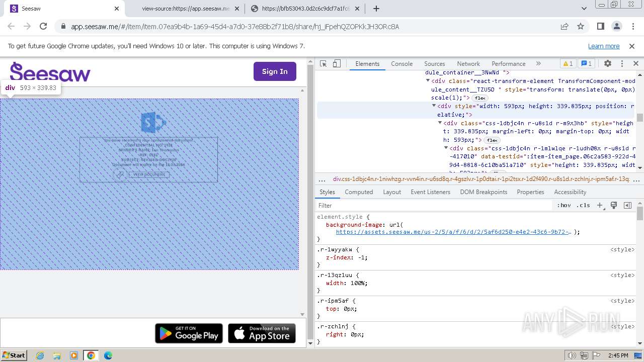644x362 pixels.
Task: Open the warnings counter badge
Action: (x=568, y=64)
